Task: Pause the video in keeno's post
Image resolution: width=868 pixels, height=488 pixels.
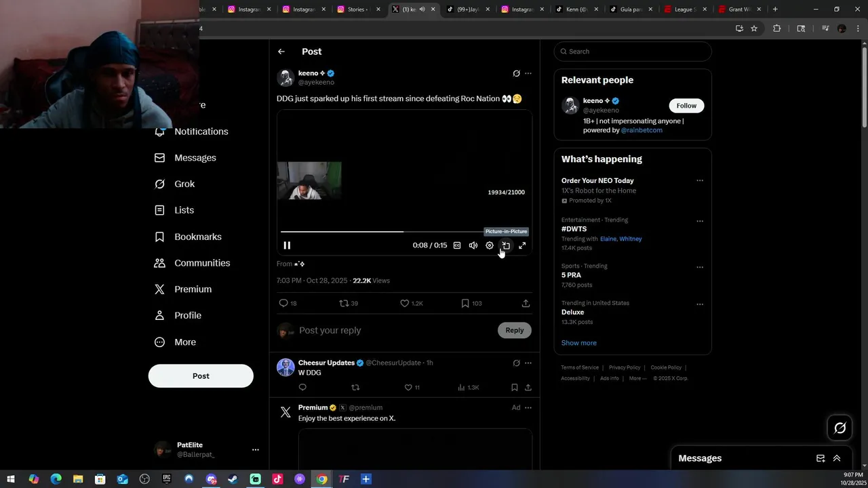Action: 287,245
